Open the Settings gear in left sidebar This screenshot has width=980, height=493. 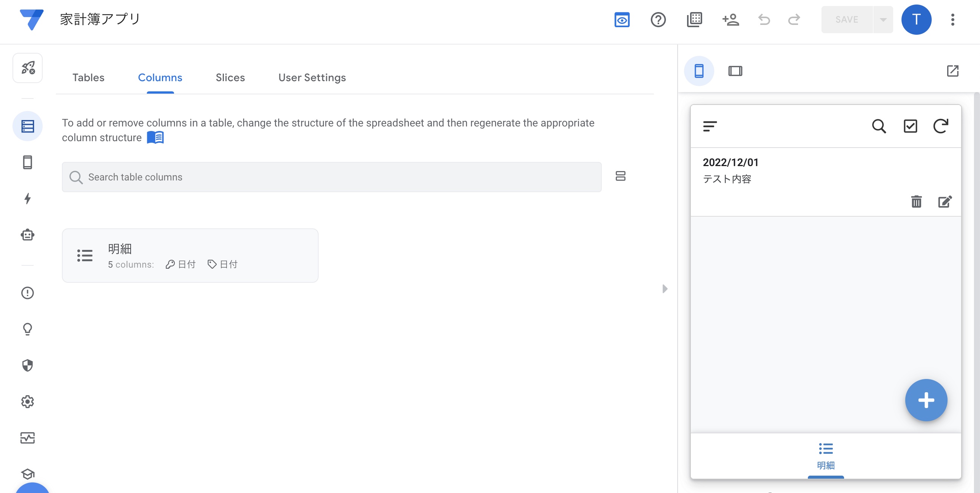coord(27,402)
